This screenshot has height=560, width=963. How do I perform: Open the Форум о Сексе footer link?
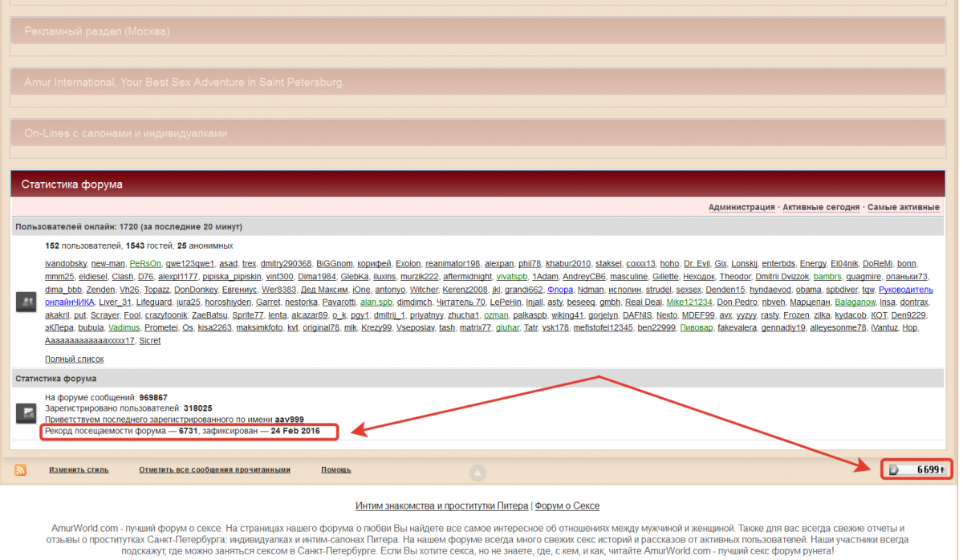567,506
